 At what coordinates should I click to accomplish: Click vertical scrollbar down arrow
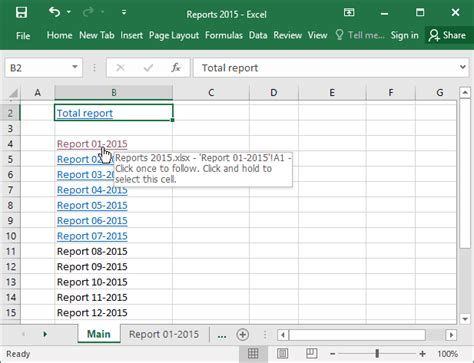coord(465,319)
